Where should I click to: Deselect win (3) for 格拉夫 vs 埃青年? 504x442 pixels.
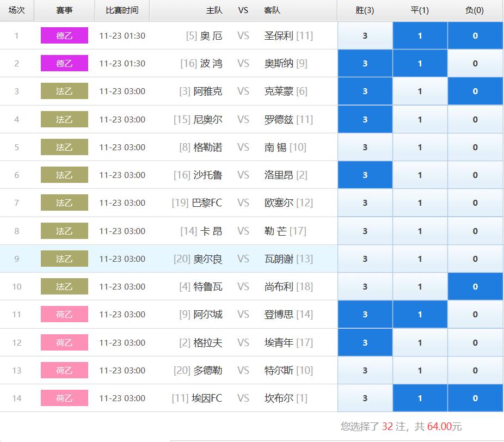point(365,343)
